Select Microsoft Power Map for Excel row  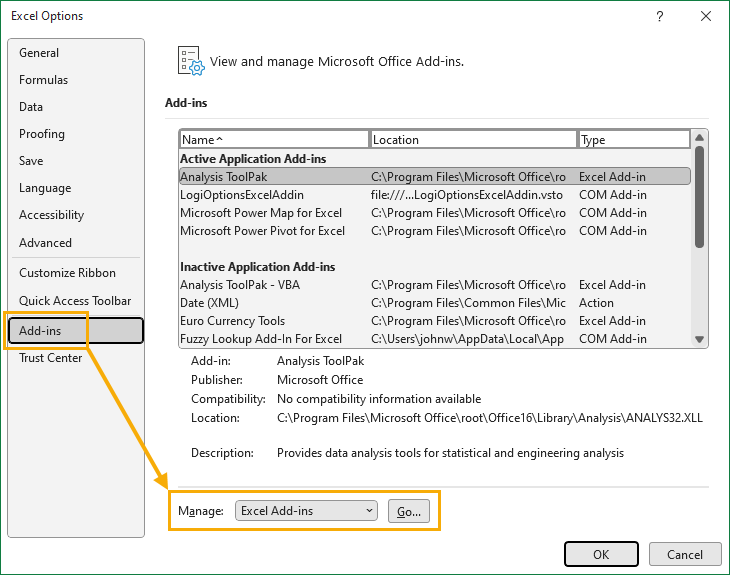[435, 213]
